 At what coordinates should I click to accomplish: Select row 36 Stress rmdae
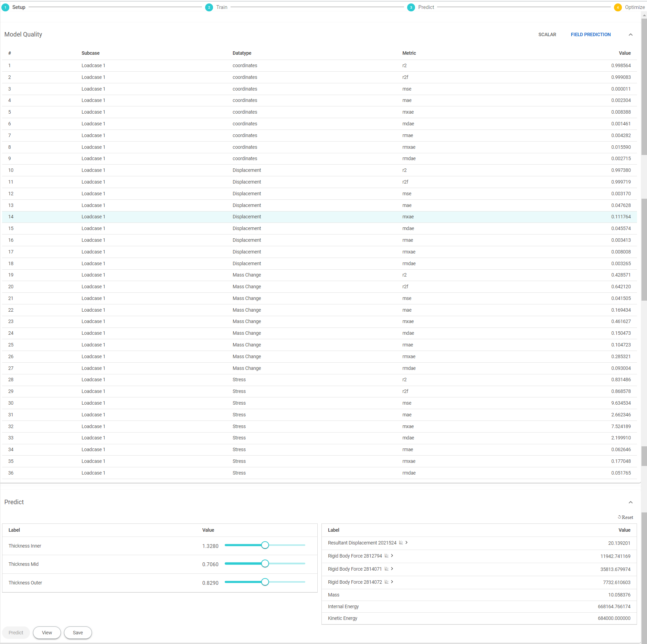319,473
